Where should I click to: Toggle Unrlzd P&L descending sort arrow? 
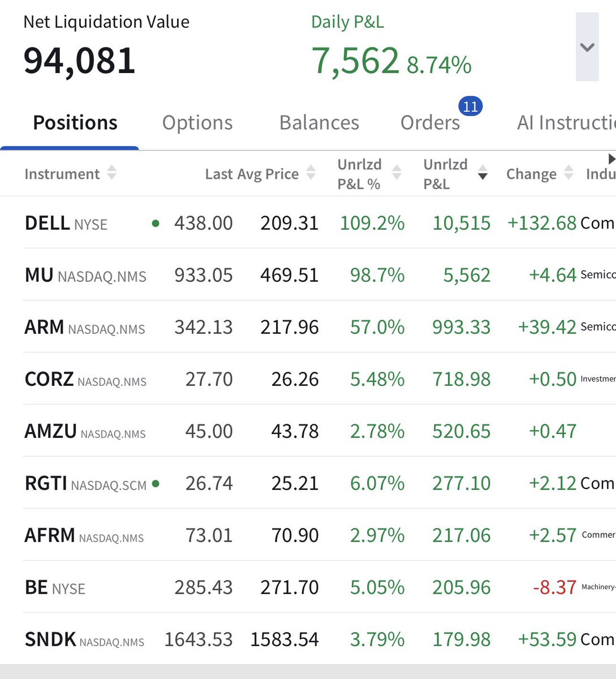483,173
